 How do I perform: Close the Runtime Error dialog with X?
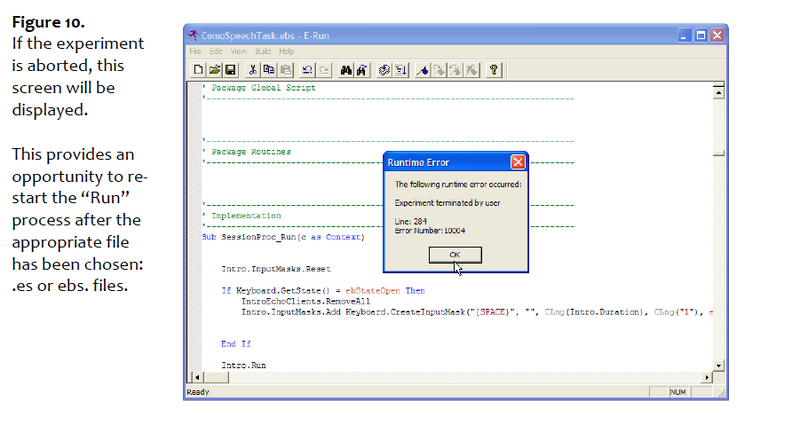(x=518, y=162)
